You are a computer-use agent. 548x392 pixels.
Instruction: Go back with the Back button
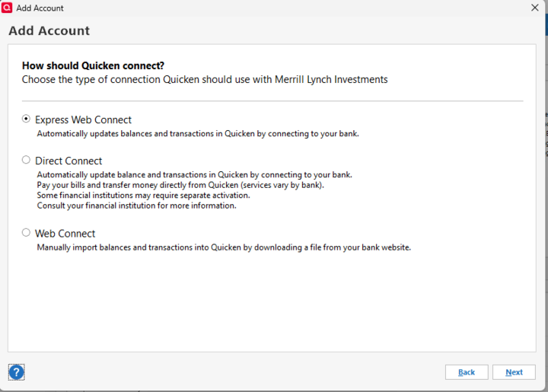tap(467, 372)
